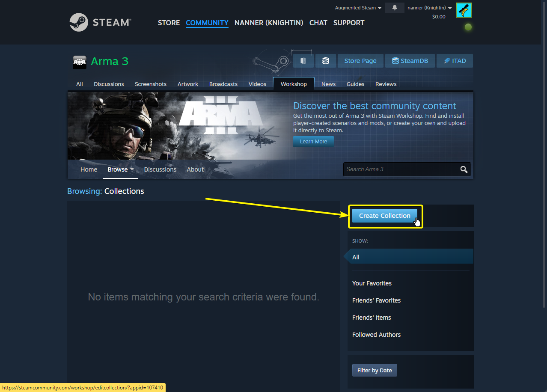547x392 pixels.
Task: Open the Workshop Discussions link
Action: click(x=160, y=169)
